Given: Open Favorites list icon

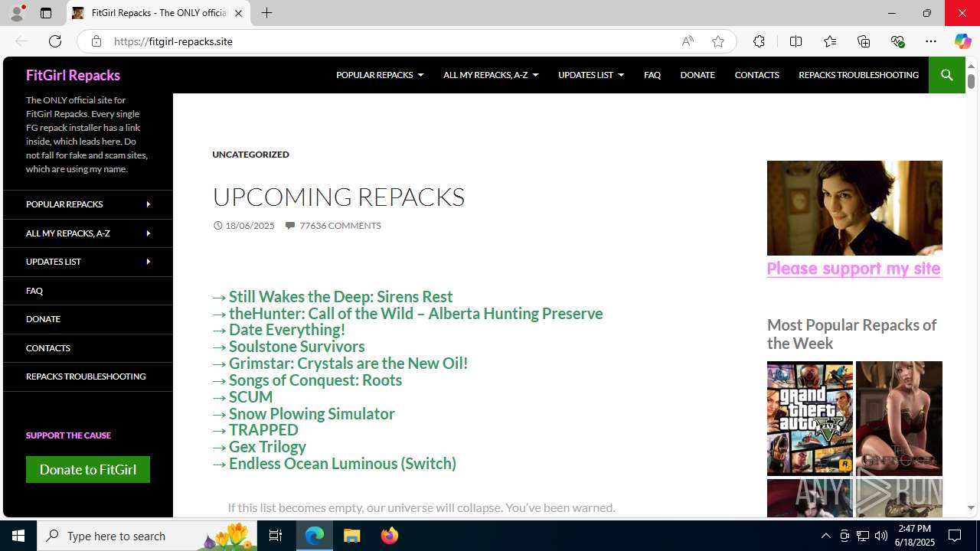Looking at the screenshot, I should click(x=830, y=41).
